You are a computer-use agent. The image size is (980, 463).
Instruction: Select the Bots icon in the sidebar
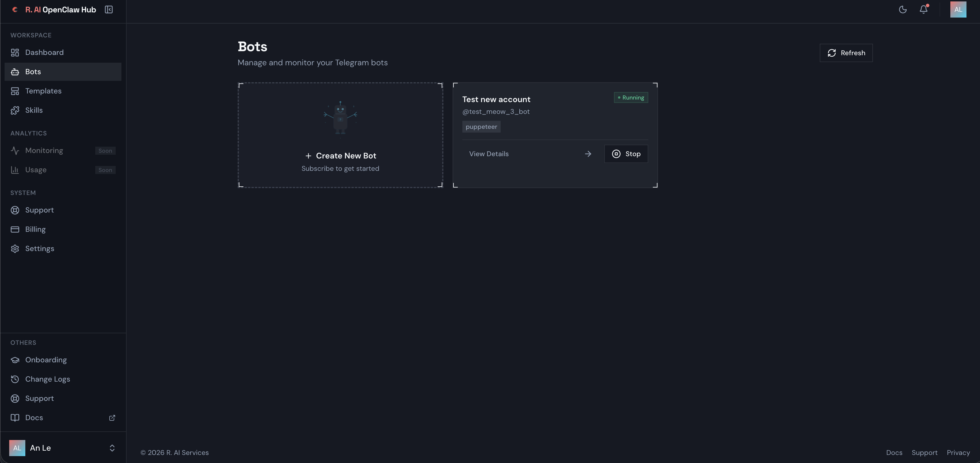point(15,72)
